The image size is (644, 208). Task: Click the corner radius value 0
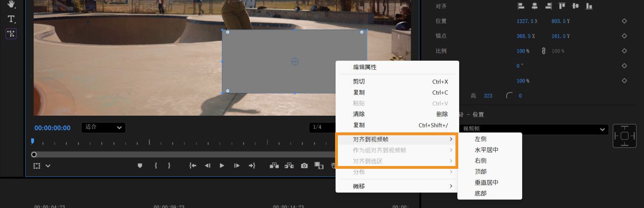pyautogui.click(x=520, y=96)
